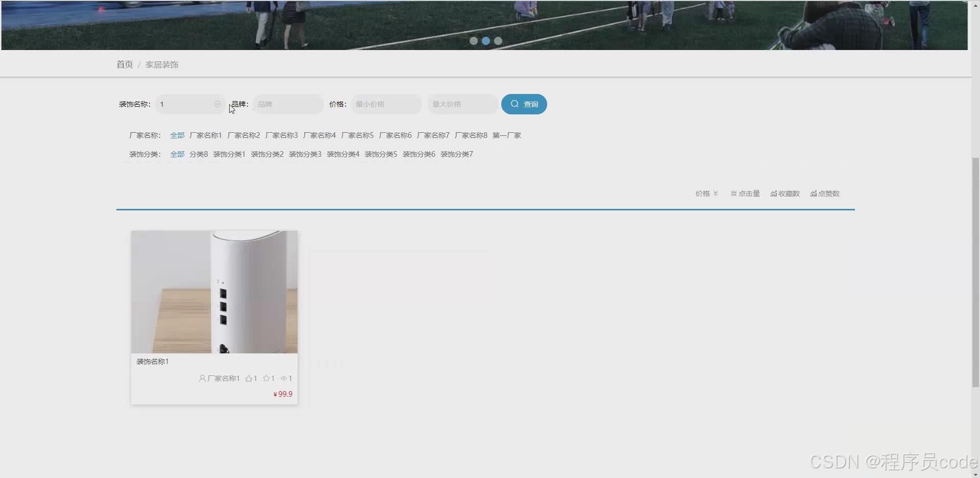Filter by 装饰分类1

pyautogui.click(x=229, y=154)
